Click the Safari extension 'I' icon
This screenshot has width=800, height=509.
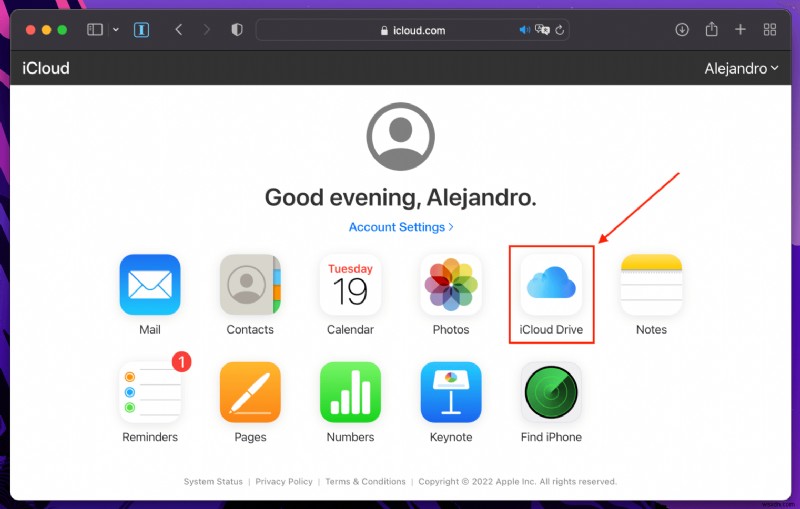(141, 30)
